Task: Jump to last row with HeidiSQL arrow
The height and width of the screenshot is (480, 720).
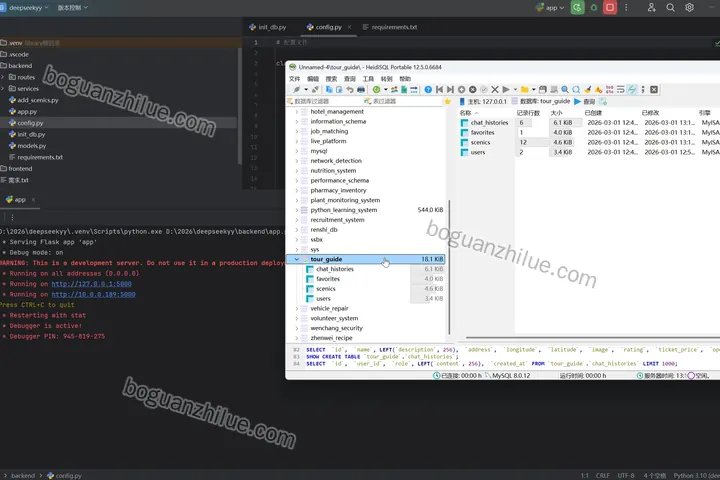Action: [450, 90]
